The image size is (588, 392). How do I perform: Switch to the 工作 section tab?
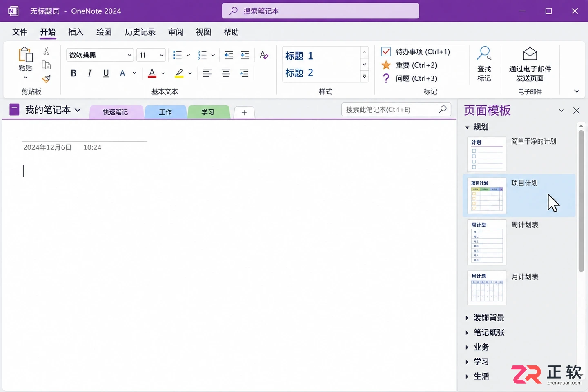(165, 112)
